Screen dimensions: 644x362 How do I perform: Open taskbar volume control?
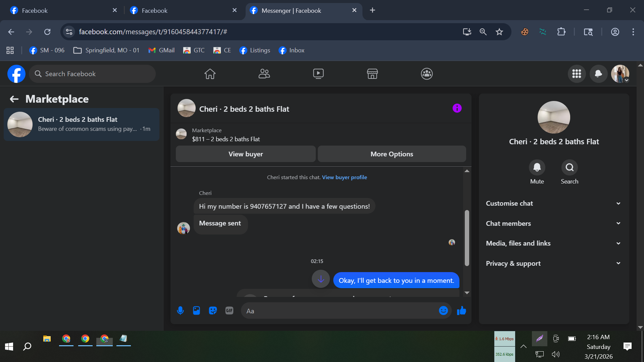(555, 354)
